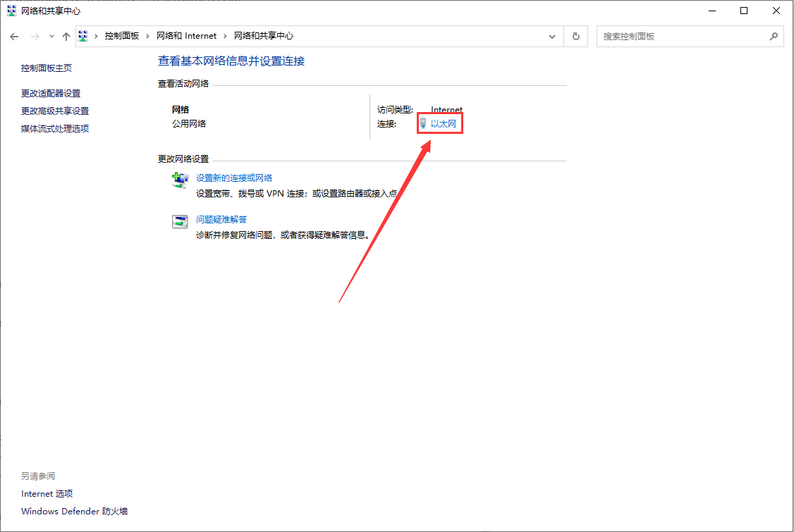Open 控制面板主页 link

(x=47, y=68)
